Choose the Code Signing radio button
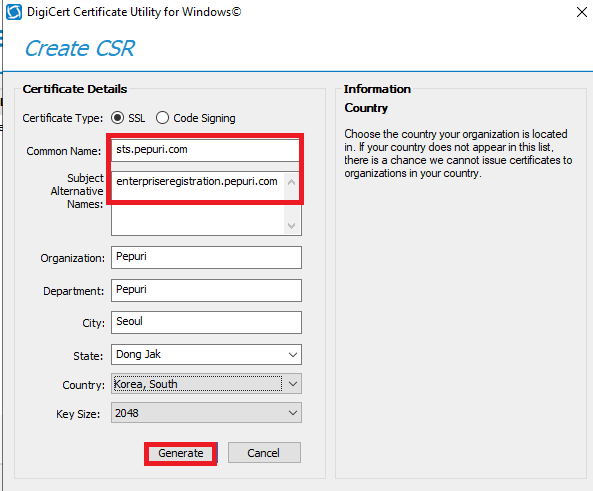593x491 pixels. (162, 118)
